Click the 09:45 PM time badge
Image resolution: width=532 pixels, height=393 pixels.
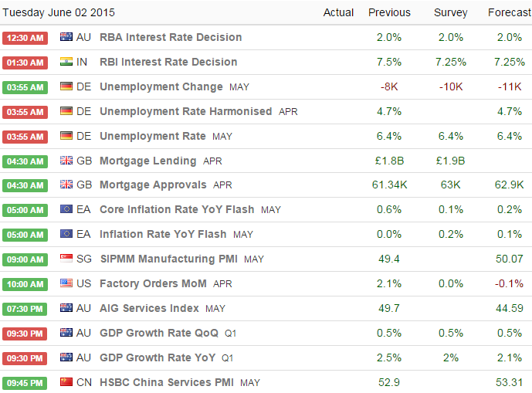(x=25, y=383)
